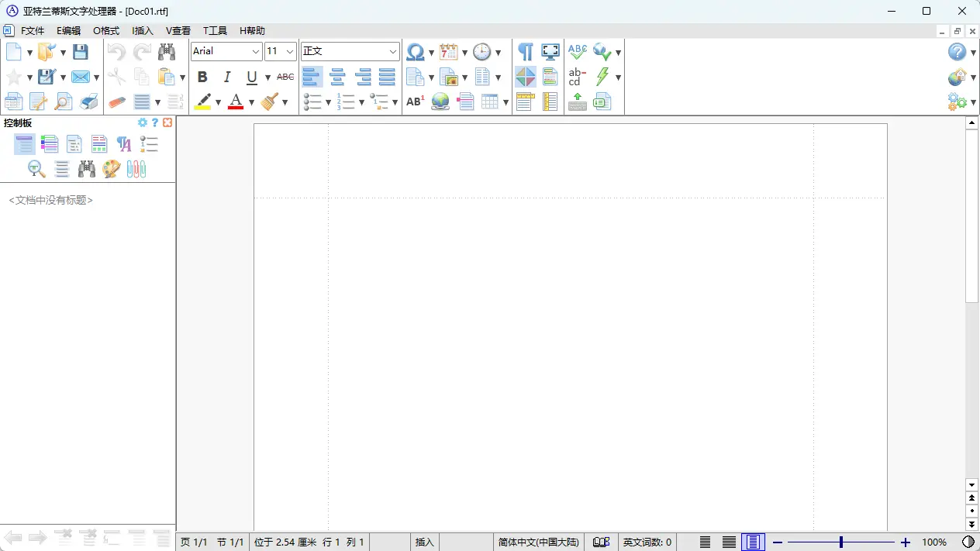Expand the underline style arrow
The height and width of the screenshot is (551, 980).
[267, 77]
